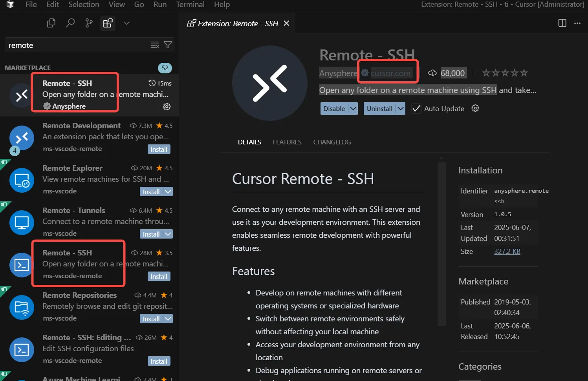Expand the additional views chevron

tap(126, 23)
